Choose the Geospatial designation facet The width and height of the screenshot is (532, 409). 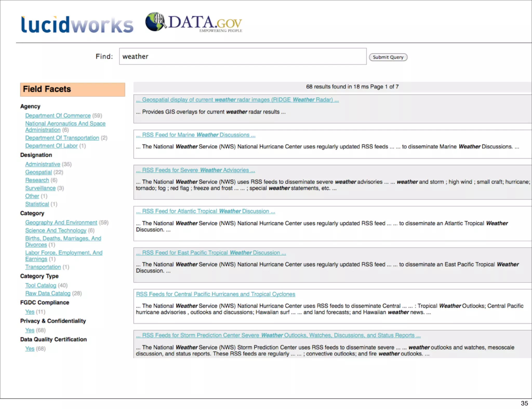click(38, 172)
